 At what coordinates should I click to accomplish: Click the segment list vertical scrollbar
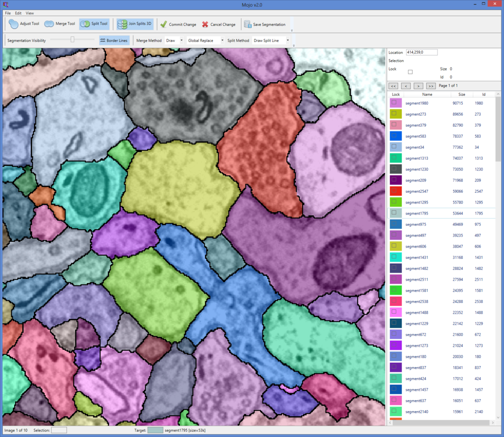coord(498,129)
